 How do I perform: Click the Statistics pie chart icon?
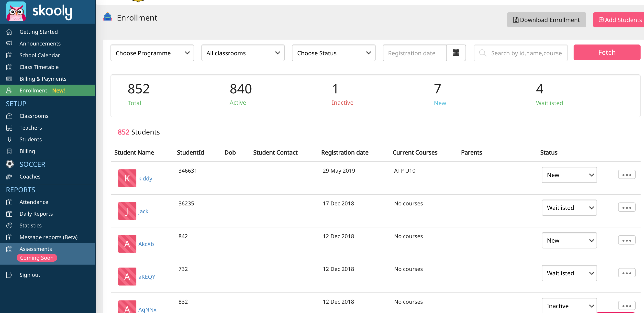9,225
